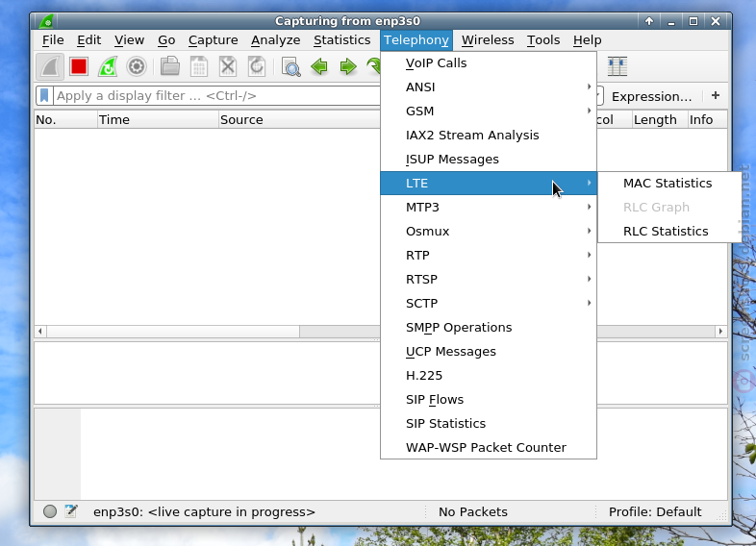Expand the Osmux submenu

tap(489, 232)
